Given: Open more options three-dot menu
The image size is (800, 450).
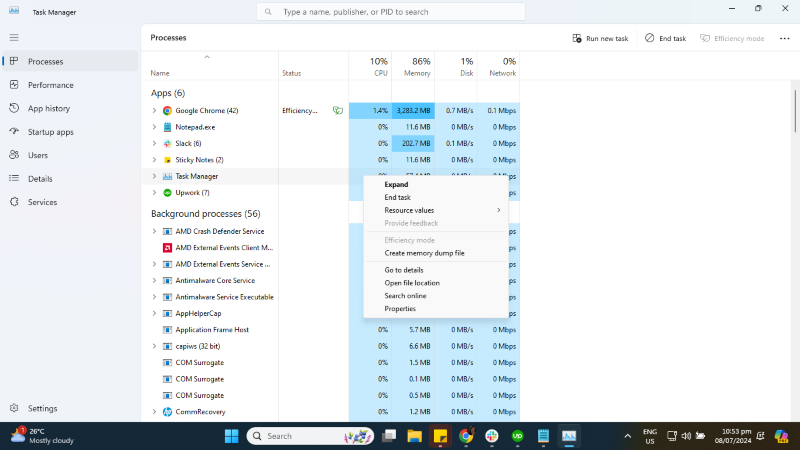Looking at the screenshot, I should tap(785, 38).
